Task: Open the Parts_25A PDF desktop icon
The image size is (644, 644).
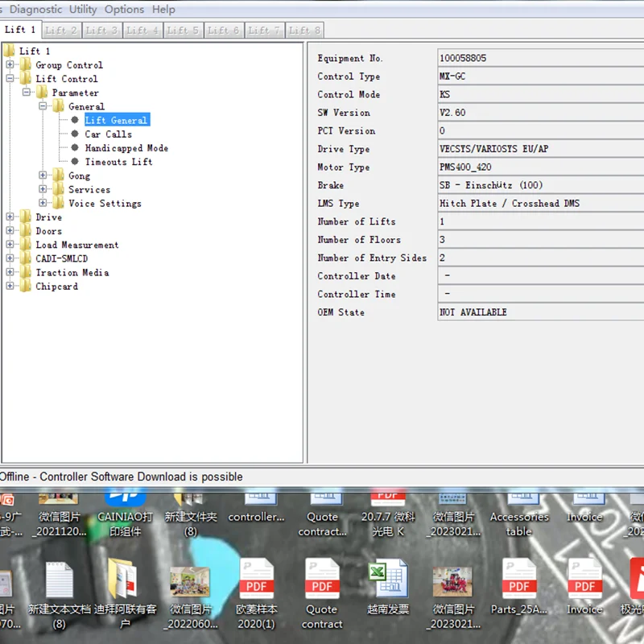Action: [x=519, y=580]
